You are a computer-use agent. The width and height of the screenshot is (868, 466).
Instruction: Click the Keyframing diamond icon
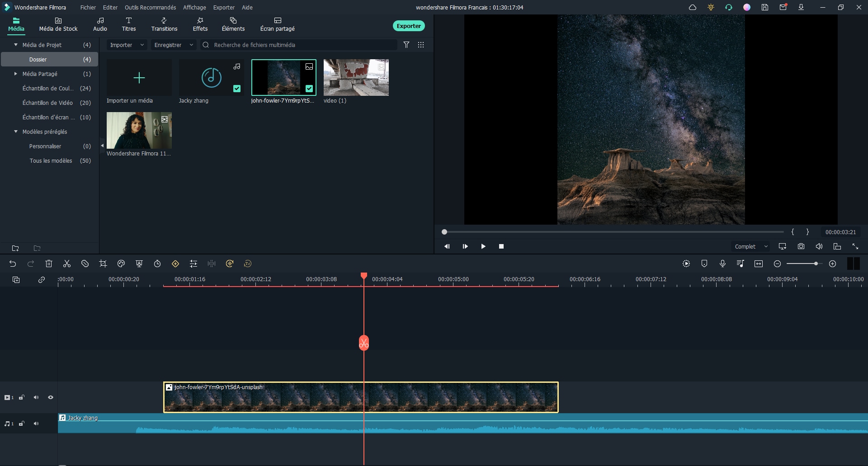point(175,264)
